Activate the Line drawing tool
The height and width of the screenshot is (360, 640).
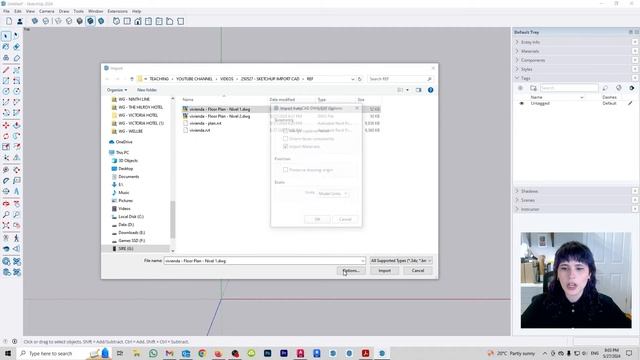coord(6,70)
